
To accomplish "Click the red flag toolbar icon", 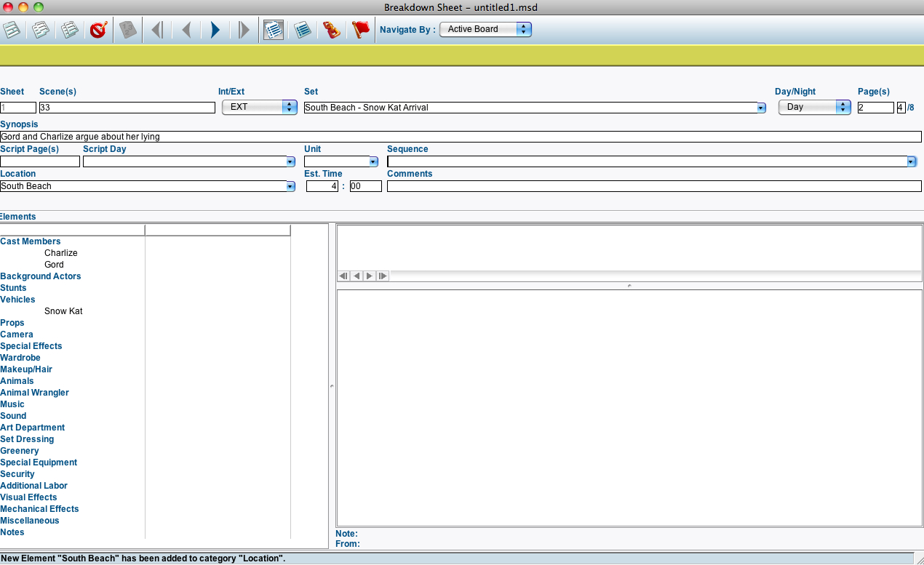I will click(361, 30).
